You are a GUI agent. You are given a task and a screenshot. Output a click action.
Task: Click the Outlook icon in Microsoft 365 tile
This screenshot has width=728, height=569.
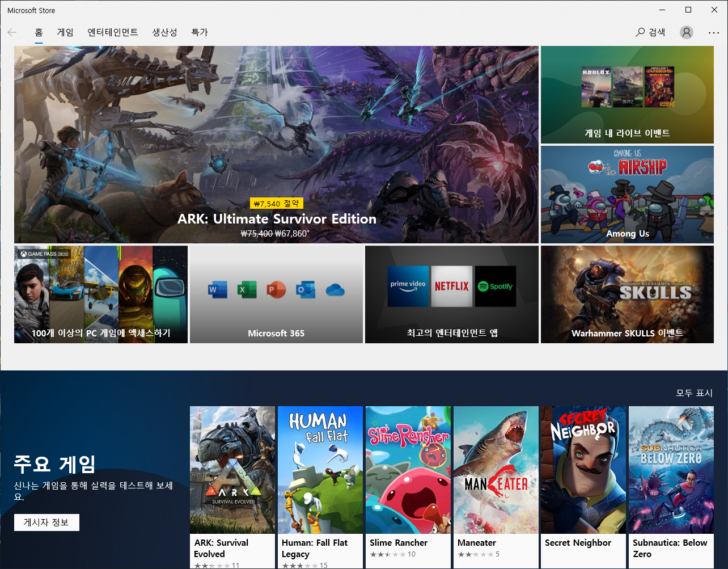tap(306, 290)
